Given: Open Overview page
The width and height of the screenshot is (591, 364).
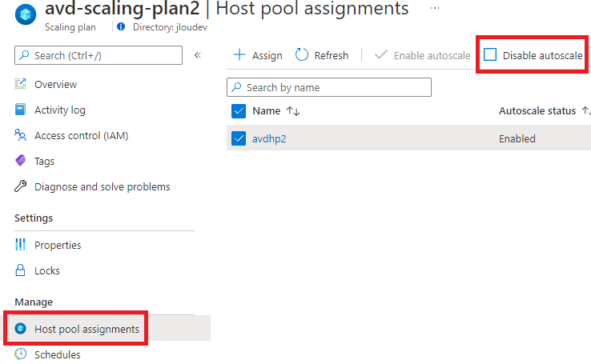Looking at the screenshot, I should [55, 84].
